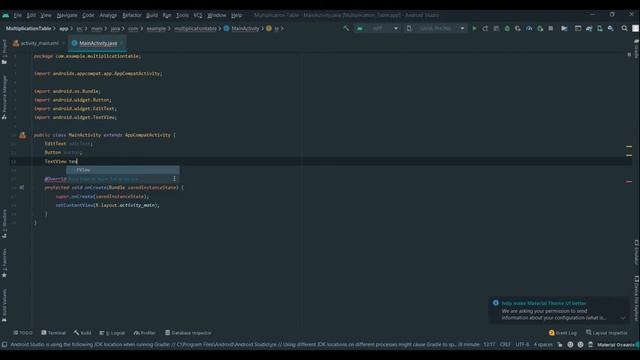Click the Search Everywhere magnifier icon
Viewport: 640px width, 360px height.
(624, 29)
